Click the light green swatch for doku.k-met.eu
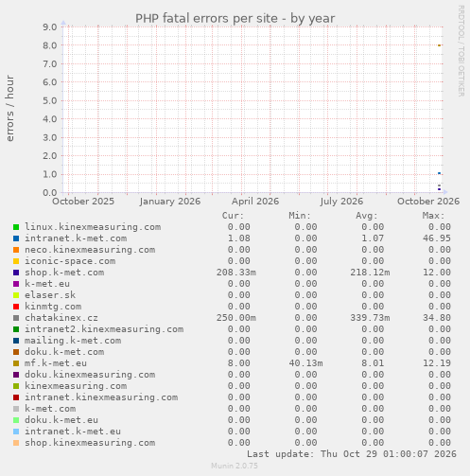 [x=16, y=420]
